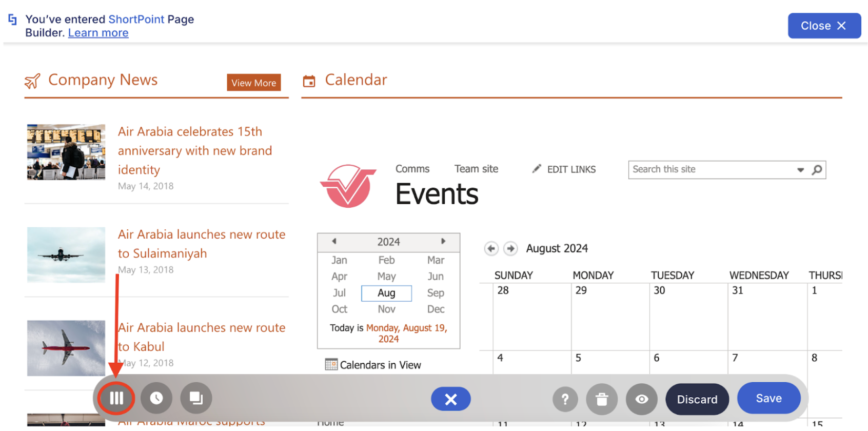Open the Air Arabia 15th anniversary article

coord(195,150)
